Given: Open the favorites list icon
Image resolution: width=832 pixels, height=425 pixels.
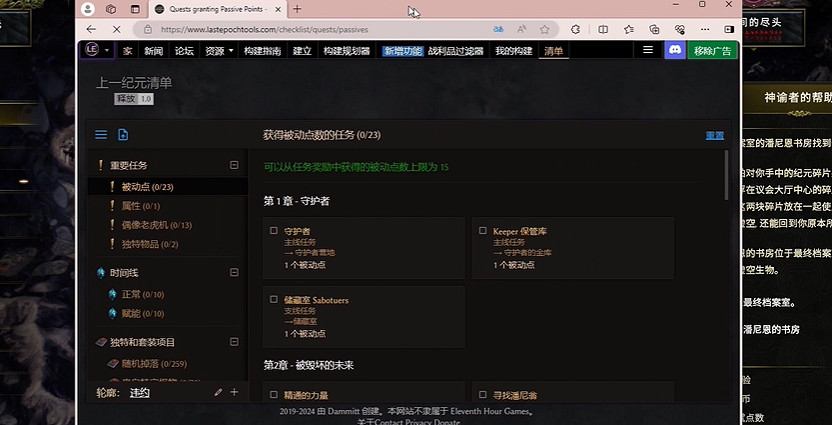Looking at the screenshot, I should 629,30.
